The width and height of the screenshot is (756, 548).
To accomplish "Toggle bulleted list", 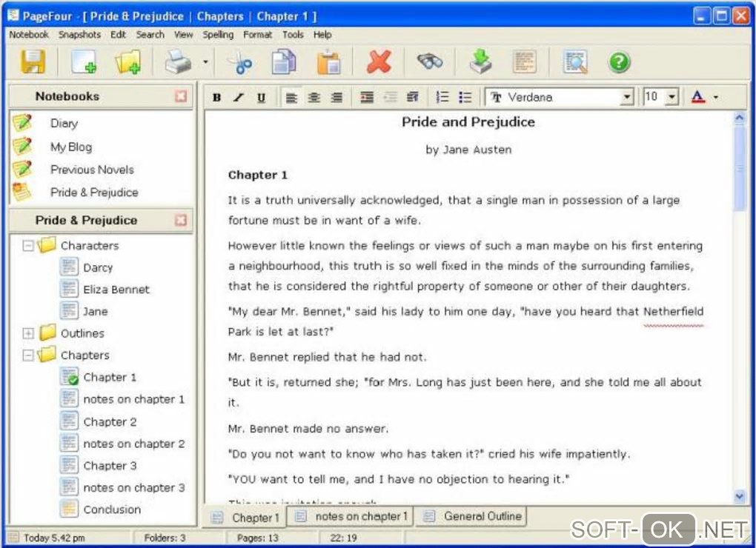I will [465, 98].
